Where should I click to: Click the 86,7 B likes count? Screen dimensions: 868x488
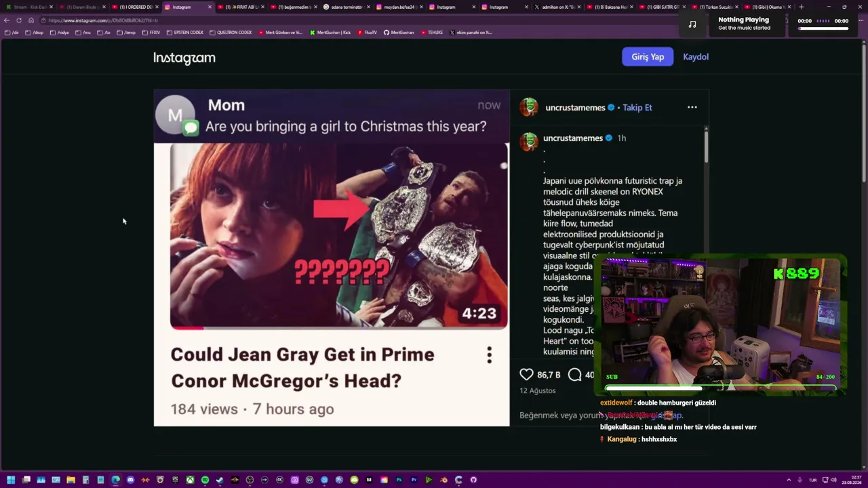pos(549,375)
